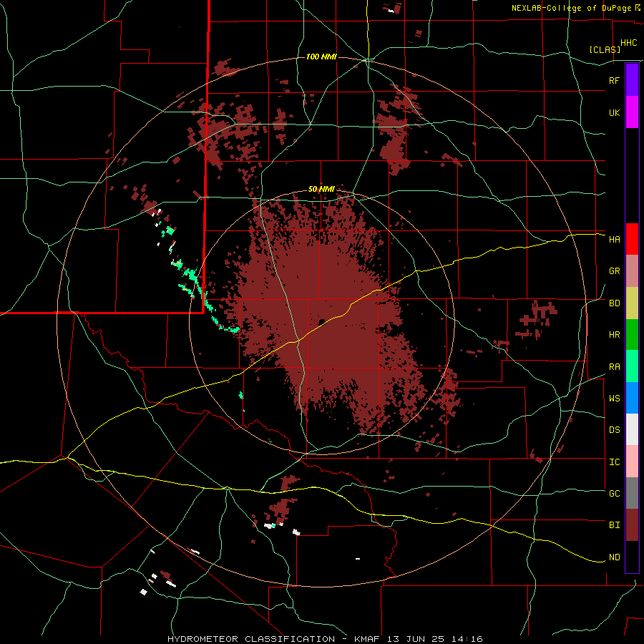Pick the dark green HR legend swatch
Screen dimensions: 644x644
(x=632, y=335)
